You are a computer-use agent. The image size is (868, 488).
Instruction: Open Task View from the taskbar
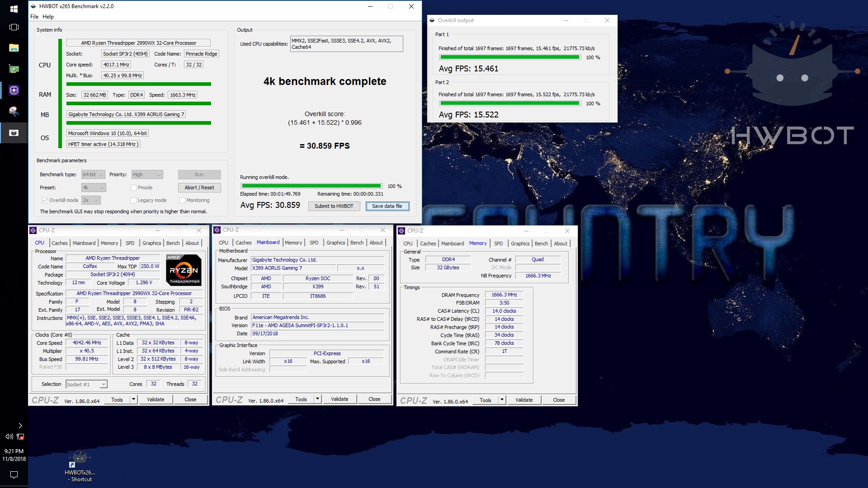click(x=14, y=27)
